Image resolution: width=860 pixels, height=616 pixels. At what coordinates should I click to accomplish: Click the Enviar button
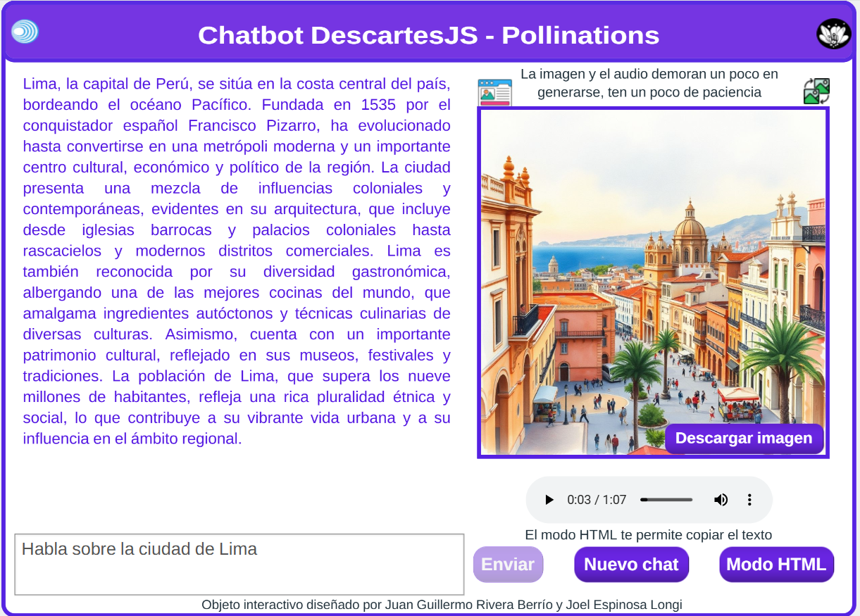point(508,565)
